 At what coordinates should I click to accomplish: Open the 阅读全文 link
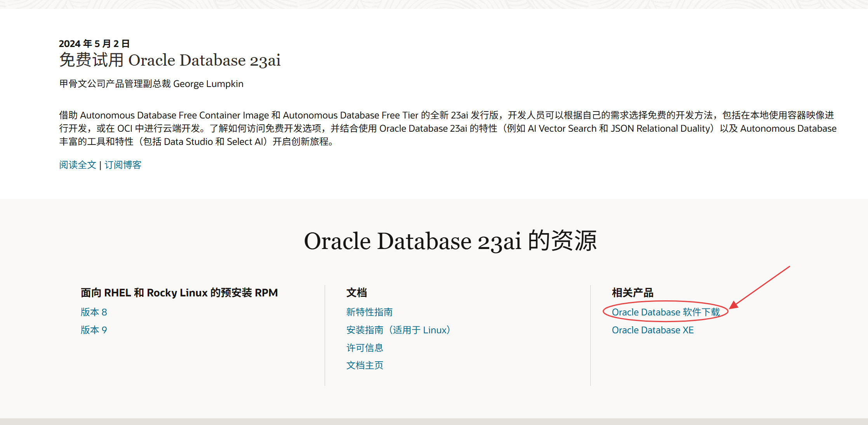click(77, 165)
